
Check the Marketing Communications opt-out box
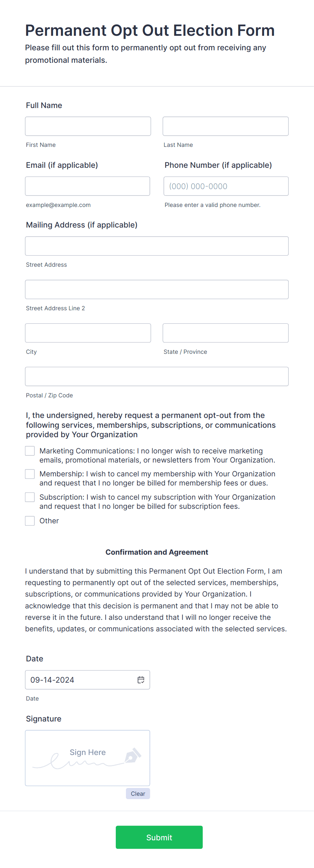[x=30, y=451]
